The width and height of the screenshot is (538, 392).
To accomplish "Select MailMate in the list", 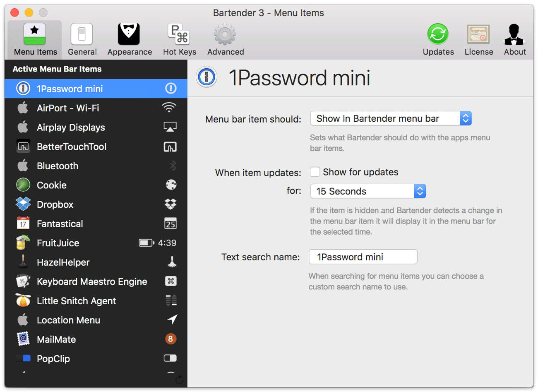I will 96,339.
